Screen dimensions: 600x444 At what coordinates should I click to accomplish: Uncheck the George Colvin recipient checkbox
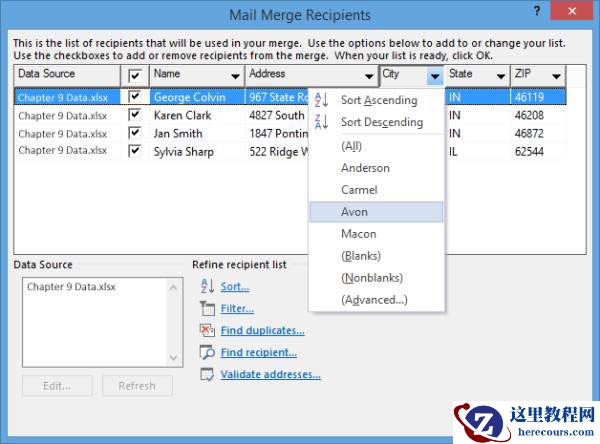click(135, 96)
